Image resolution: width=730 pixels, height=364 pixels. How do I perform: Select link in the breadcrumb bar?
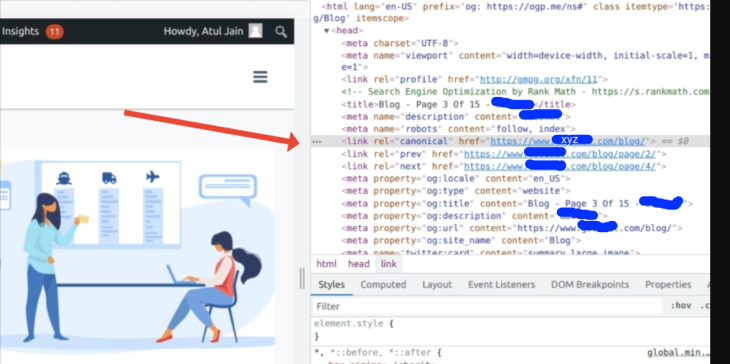click(388, 264)
